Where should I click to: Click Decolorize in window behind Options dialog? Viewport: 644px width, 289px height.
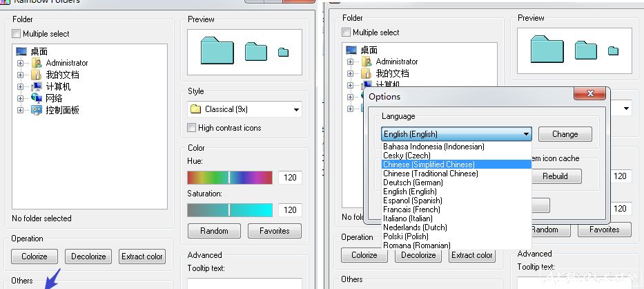point(418,255)
